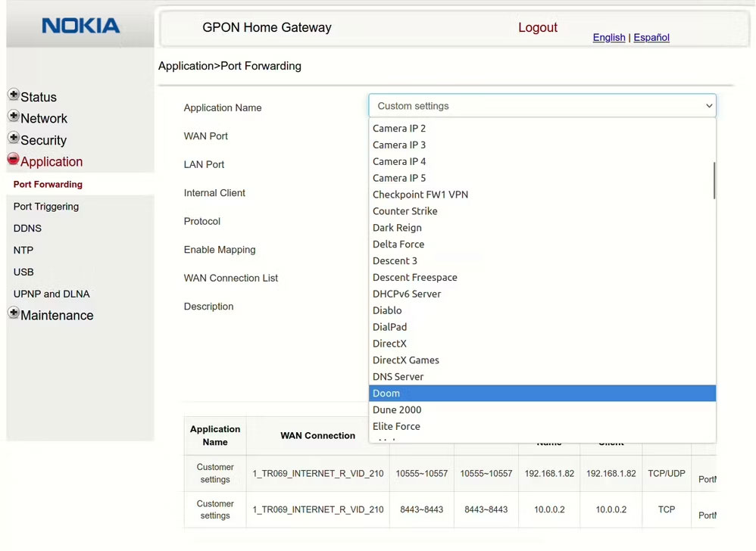Screen dimensions: 756x551
Task: Open Port Forwarding page in sidebar
Action: (x=48, y=185)
